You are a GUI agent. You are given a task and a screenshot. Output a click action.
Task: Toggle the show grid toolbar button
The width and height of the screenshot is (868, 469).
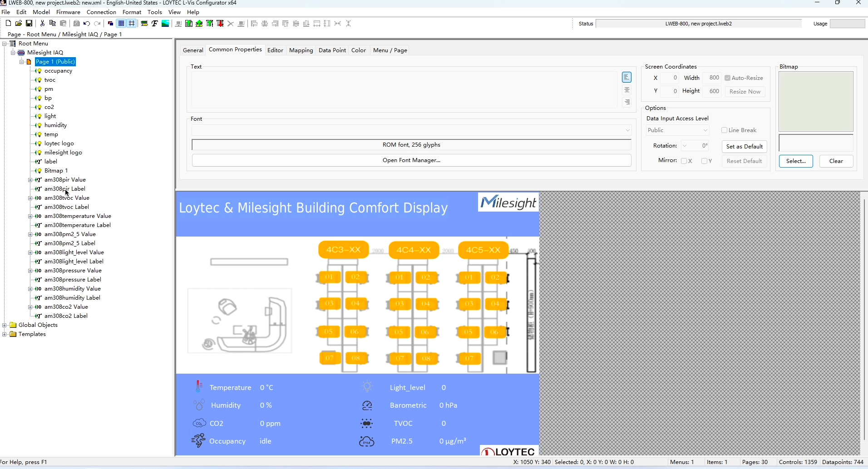(x=121, y=24)
